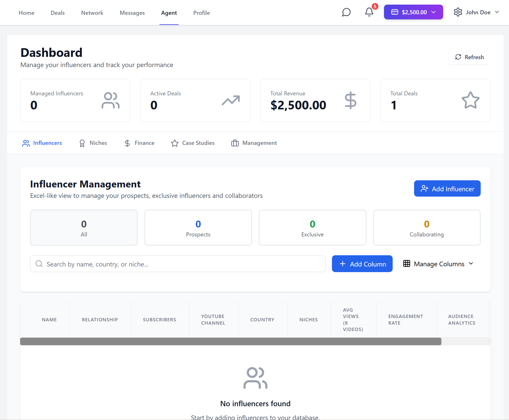Click the Total Revenue dollar icon
The width and height of the screenshot is (509, 420).
coord(351,100)
